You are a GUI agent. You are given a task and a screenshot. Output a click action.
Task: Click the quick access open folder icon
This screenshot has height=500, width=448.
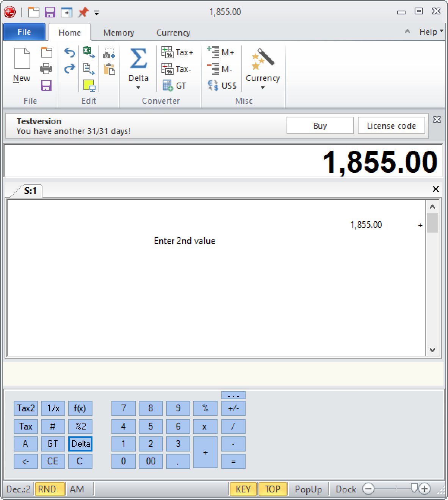34,12
